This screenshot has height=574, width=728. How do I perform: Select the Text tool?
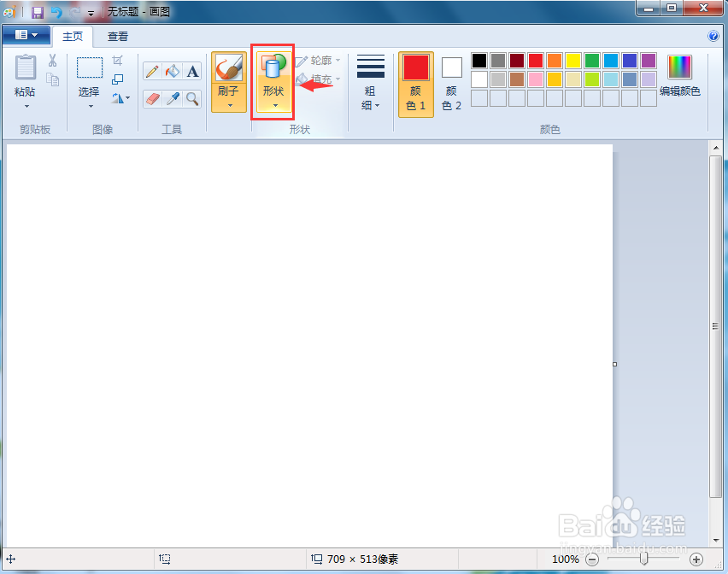pyautogui.click(x=192, y=71)
